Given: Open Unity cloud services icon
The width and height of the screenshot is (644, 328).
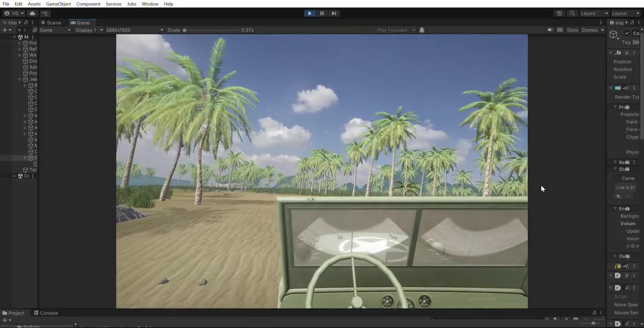Looking at the screenshot, I should pos(32,14).
